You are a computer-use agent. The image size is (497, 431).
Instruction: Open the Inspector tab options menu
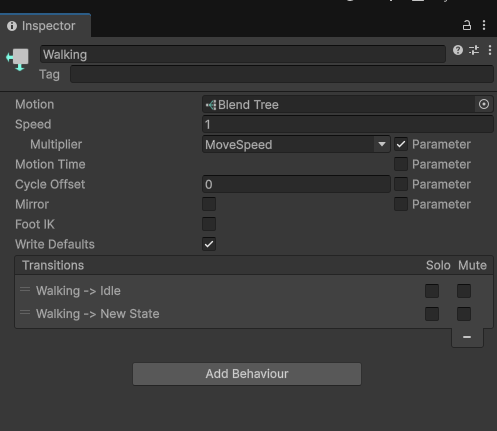(484, 25)
